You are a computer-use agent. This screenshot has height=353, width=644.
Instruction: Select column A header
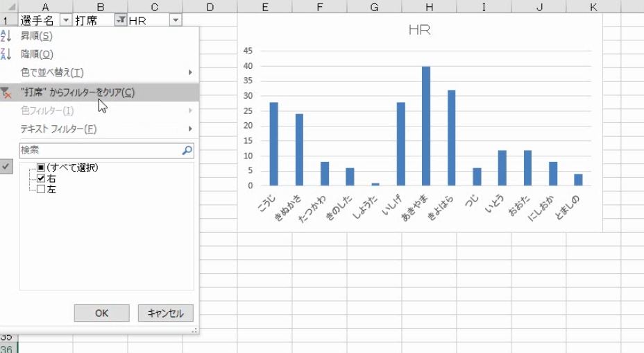[45, 6]
